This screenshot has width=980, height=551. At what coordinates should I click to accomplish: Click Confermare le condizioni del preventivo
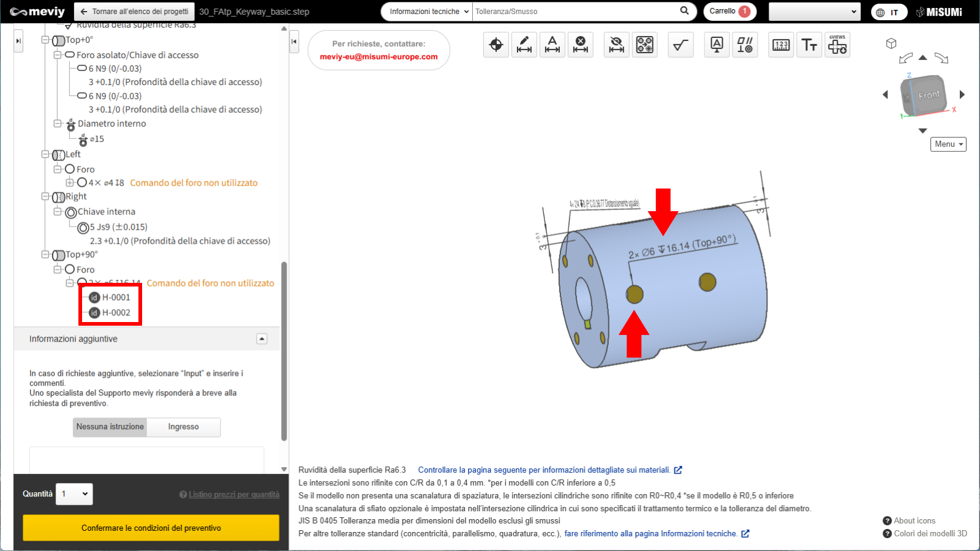(151, 528)
